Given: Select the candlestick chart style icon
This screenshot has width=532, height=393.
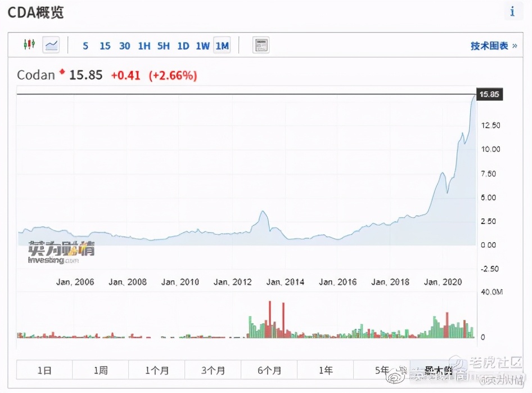Looking at the screenshot, I should pyautogui.click(x=30, y=45).
